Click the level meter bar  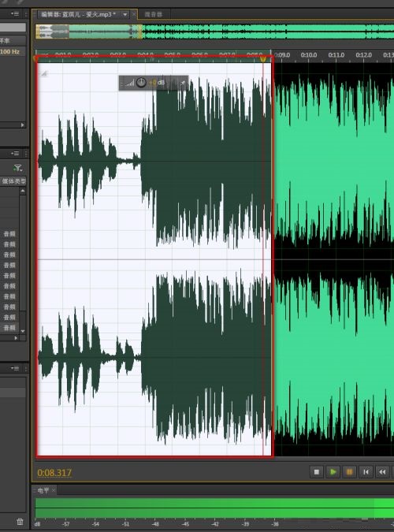(x=214, y=508)
